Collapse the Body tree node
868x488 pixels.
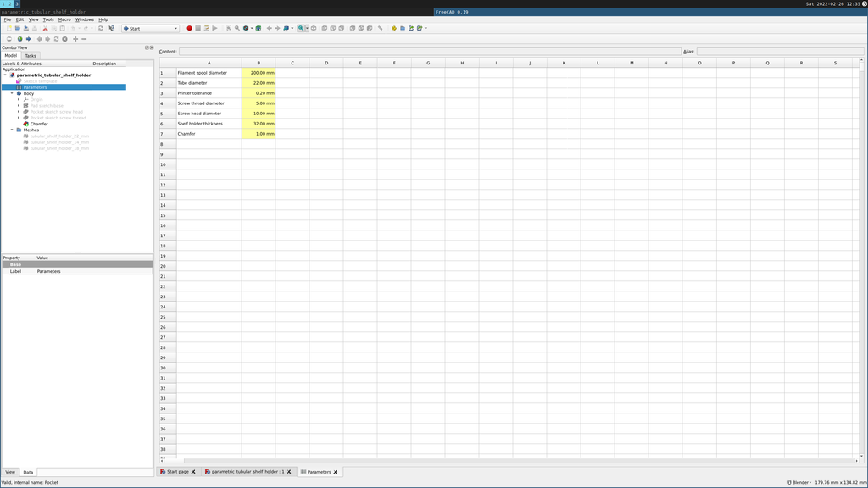tap(12, 93)
